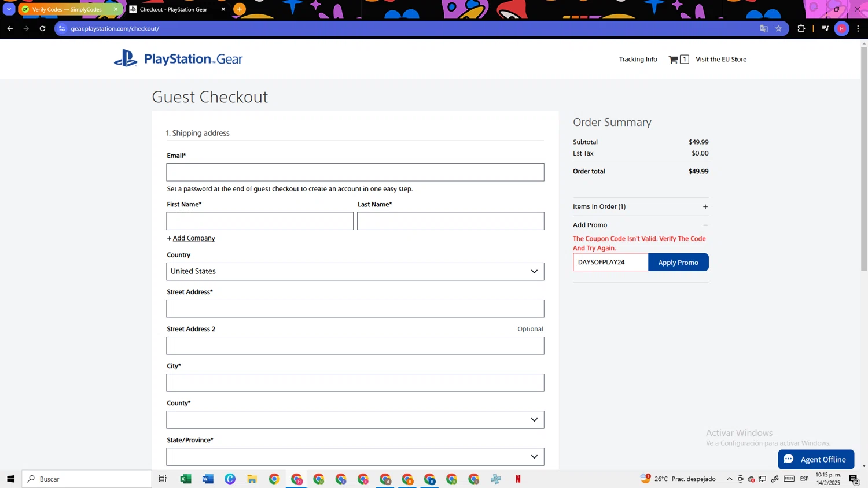Open a new browser tab
This screenshot has width=868, height=488.
(x=240, y=9)
